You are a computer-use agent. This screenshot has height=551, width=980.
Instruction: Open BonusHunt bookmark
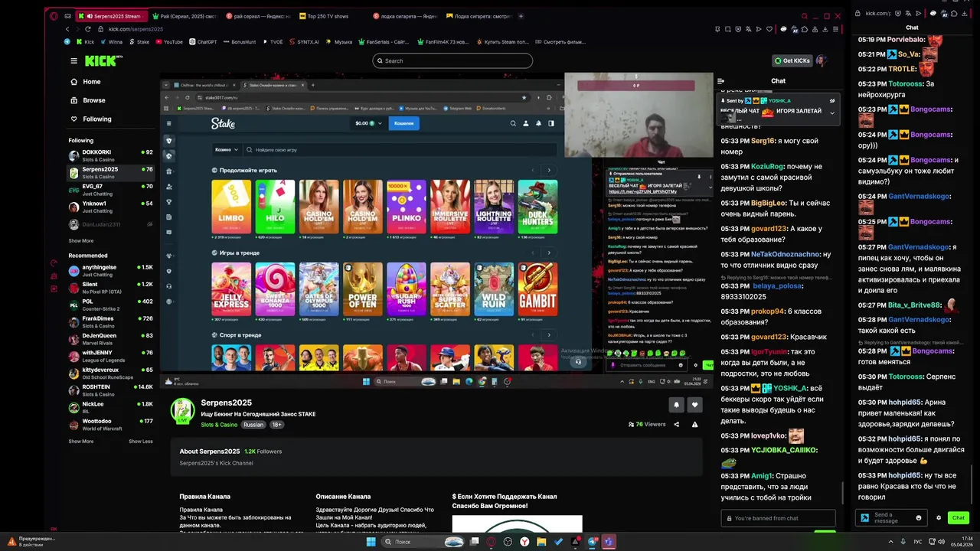[240, 42]
